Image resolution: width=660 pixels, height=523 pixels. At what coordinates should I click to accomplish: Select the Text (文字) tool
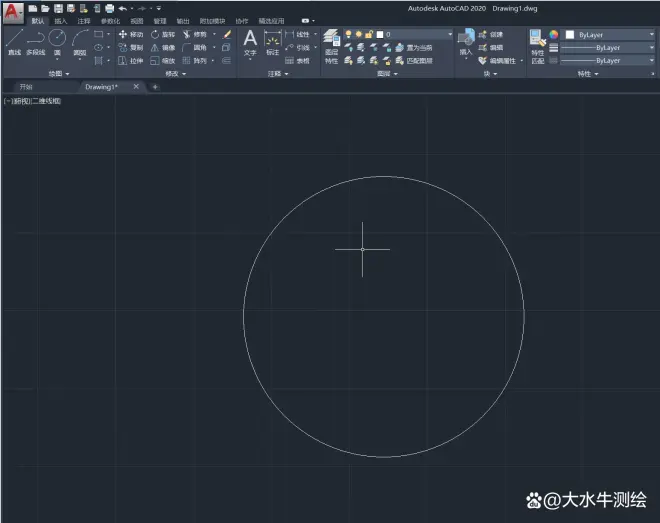point(250,43)
